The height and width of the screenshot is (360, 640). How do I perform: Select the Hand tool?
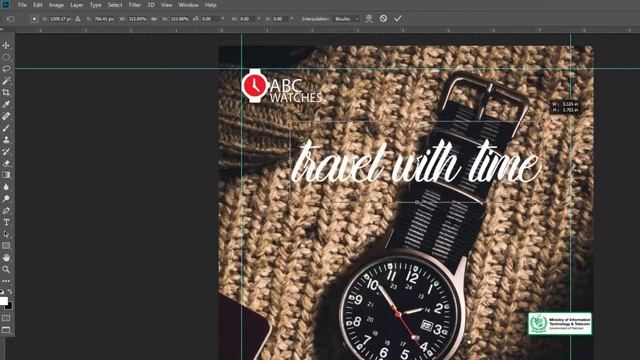(6, 258)
